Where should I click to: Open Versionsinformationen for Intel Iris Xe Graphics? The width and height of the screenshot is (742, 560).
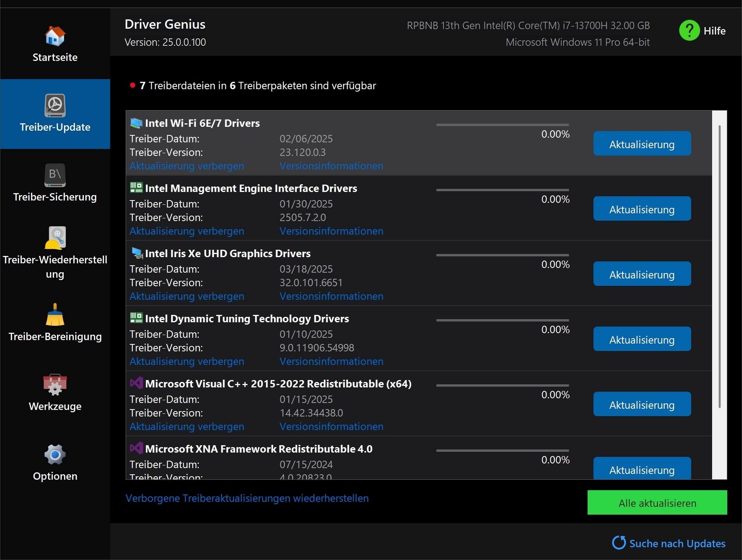coord(331,296)
